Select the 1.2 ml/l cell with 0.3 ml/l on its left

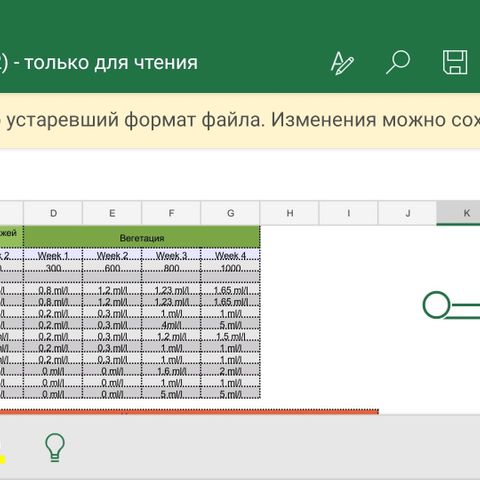click(171, 336)
